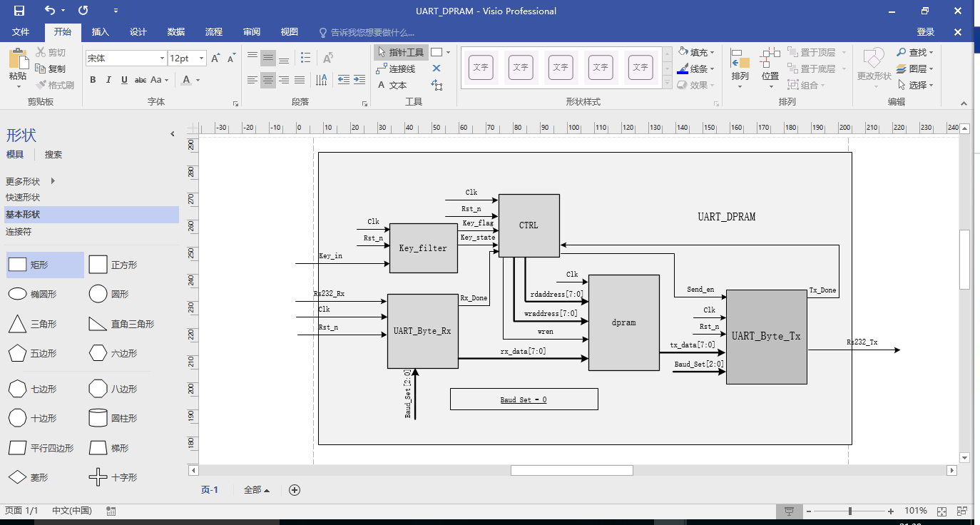
Task: Click the Paste (粘贴) clipboard icon
Action: tap(18, 59)
